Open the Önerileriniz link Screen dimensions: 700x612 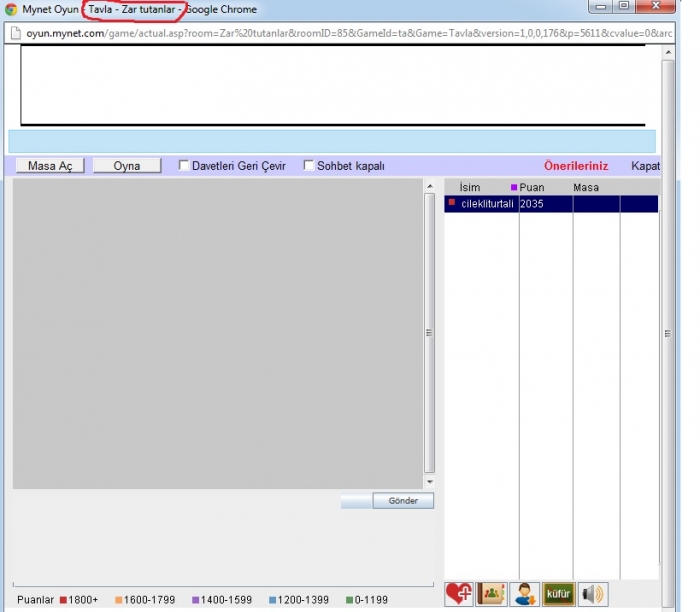tap(576, 166)
